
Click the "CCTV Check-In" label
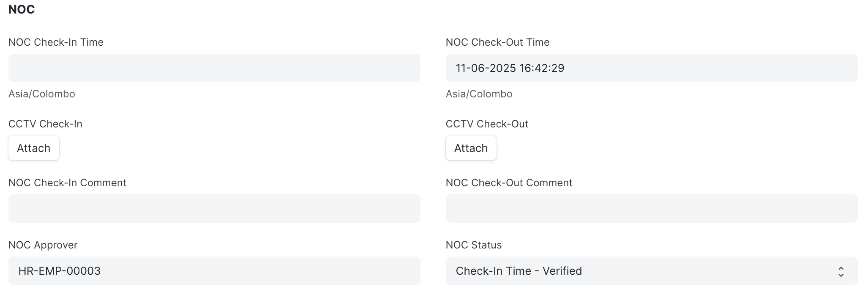click(x=45, y=124)
